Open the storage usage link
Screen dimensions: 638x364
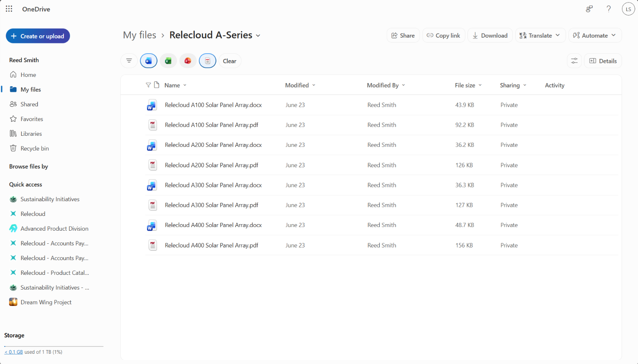tap(13, 352)
